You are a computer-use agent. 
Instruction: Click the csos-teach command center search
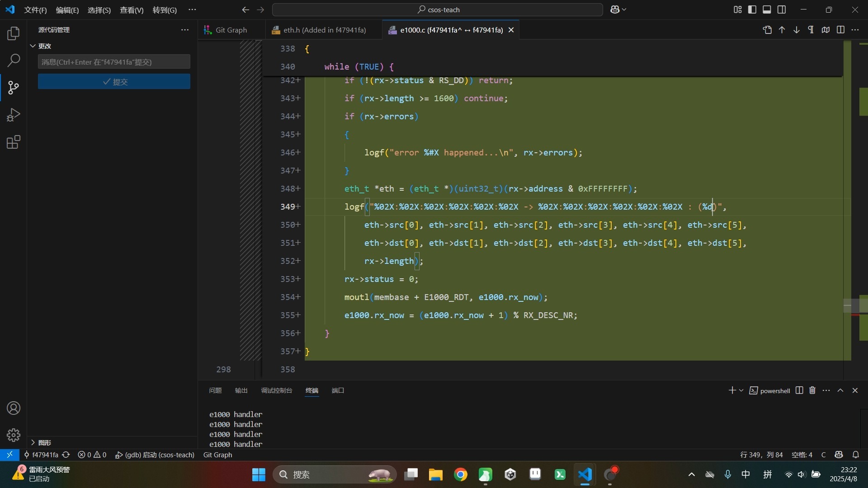tap(437, 9)
